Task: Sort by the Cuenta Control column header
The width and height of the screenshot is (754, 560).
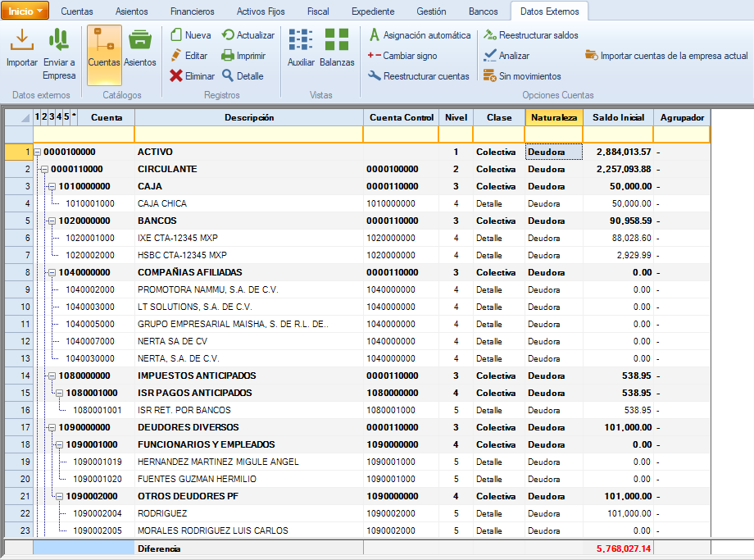Action: tap(402, 117)
